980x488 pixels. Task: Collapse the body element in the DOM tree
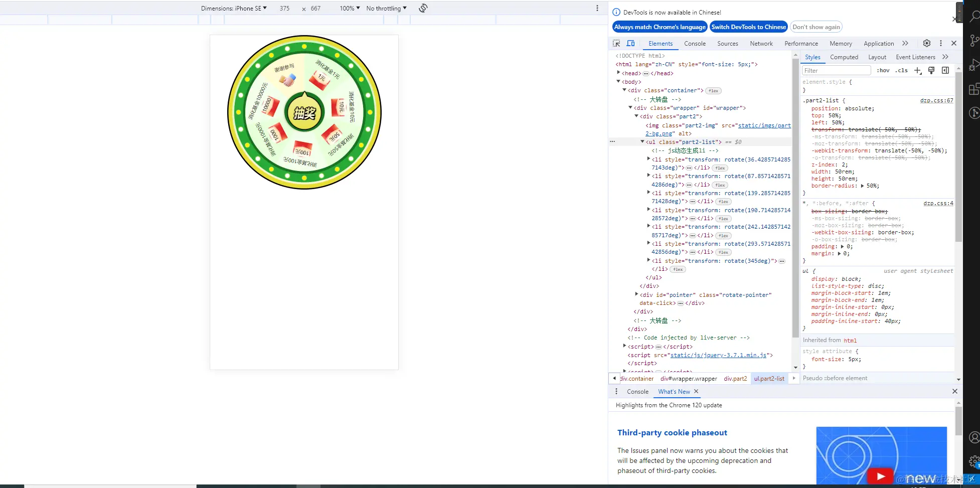(x=618, y=81)
